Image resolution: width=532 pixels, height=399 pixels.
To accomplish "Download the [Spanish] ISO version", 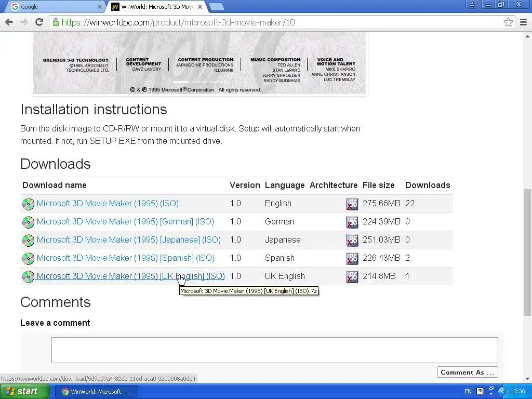I will [126, 258].
